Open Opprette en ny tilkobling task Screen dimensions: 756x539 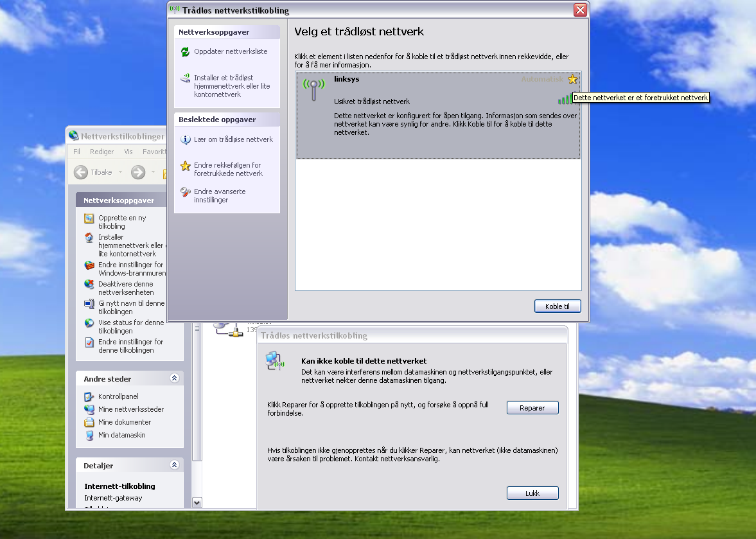(122, 222)
